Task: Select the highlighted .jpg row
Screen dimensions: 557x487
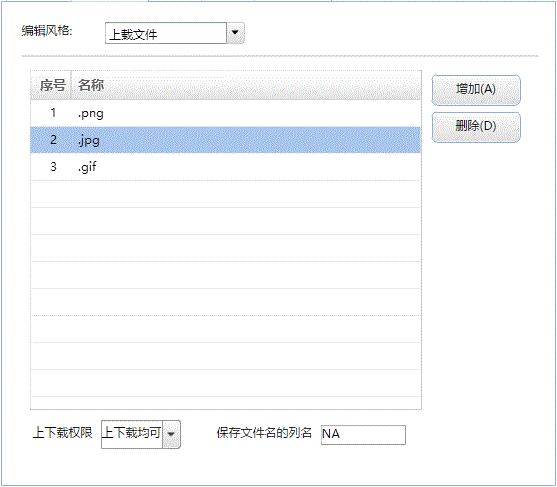Action: (x=226, y=140)
